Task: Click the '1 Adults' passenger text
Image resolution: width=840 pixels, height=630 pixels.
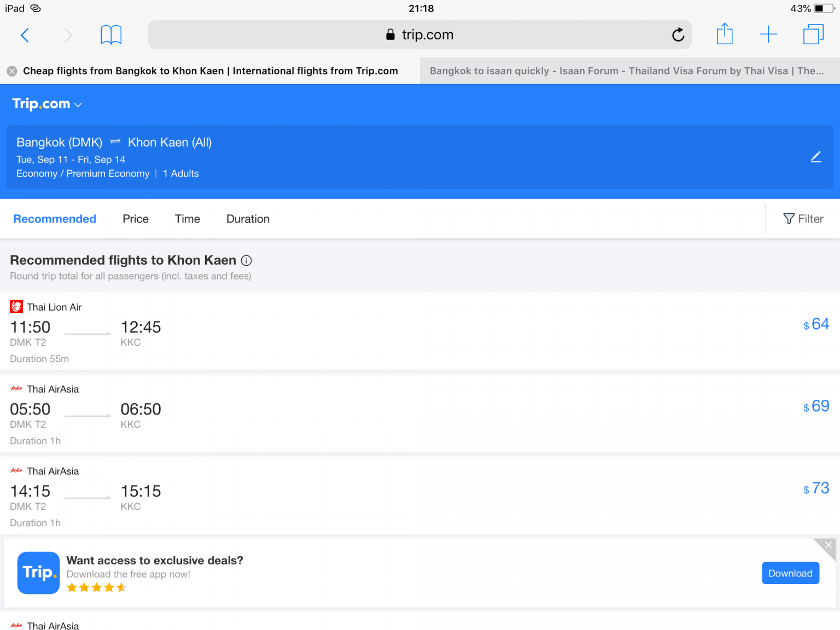Action: pos(181,173)
